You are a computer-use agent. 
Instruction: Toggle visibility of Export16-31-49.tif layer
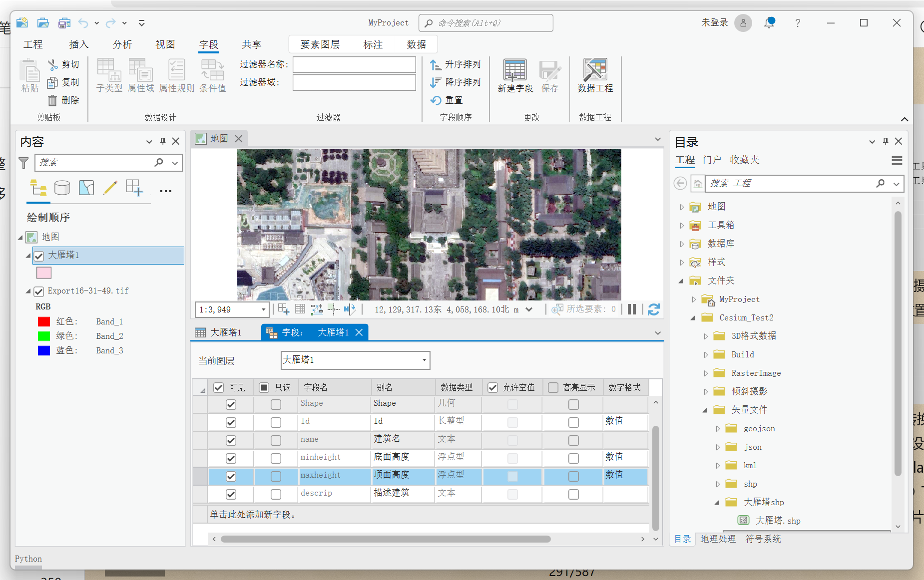(39, 291)
